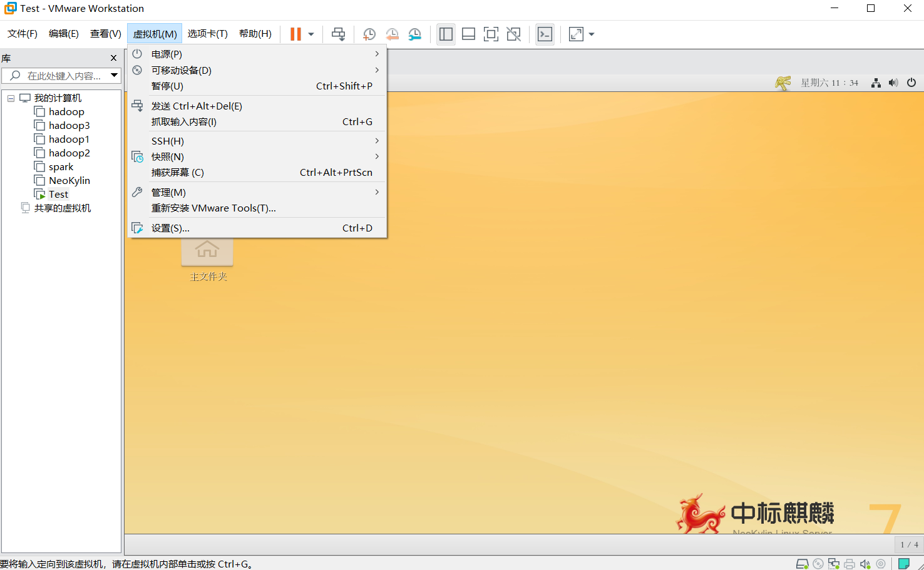Image resolution: width=924 pixels, height=570 pixels.
Task: Expand the SSH(H) submenu
Action: (x=257, y=141)
